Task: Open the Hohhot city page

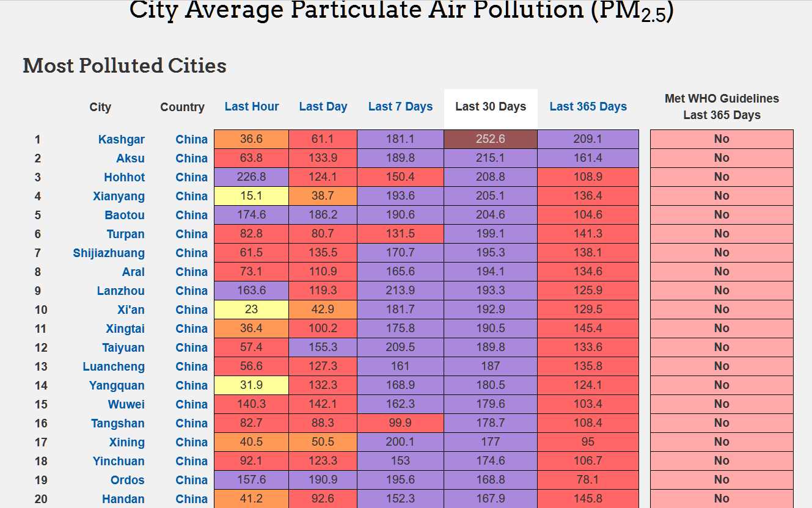Action: 124,177
